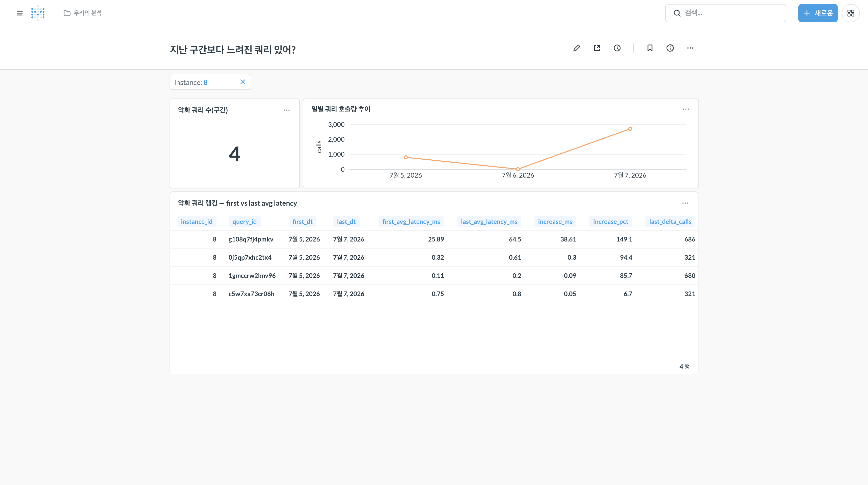Open the apps grid icon at top right
Screen dimensions: 868x485
click(x=851, y=13)
